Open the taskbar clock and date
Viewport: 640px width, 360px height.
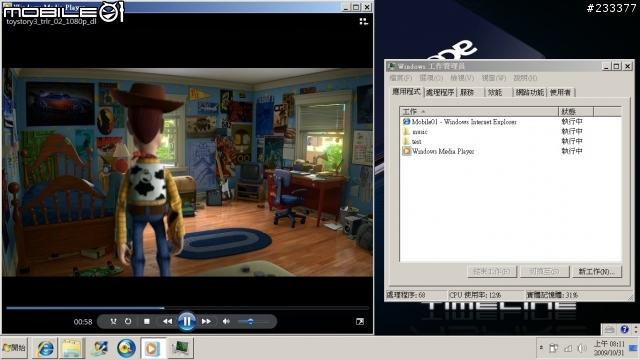click(x=609, y=348)
